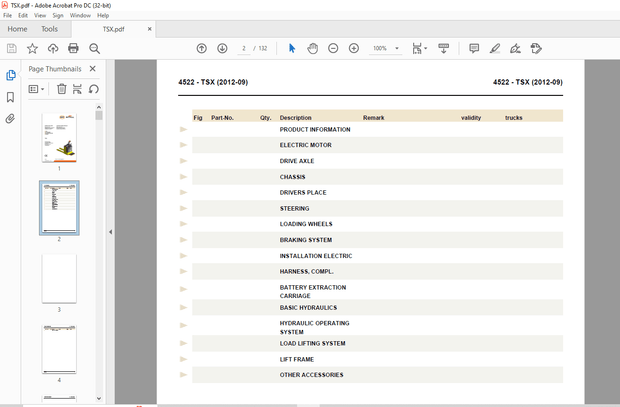Bookmark the file with the star icon

pyautogui.click(x=32, y=49)
